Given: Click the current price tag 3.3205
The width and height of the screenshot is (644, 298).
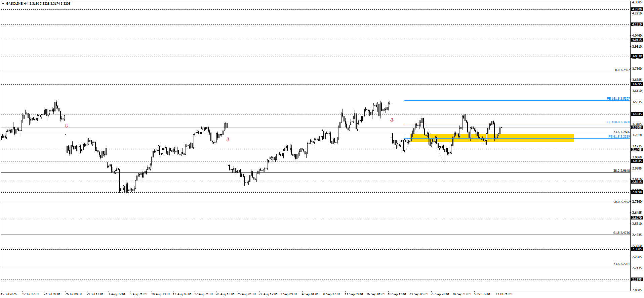Looking at the screenshot, I should pyautogui.click(x=637, y=128).
